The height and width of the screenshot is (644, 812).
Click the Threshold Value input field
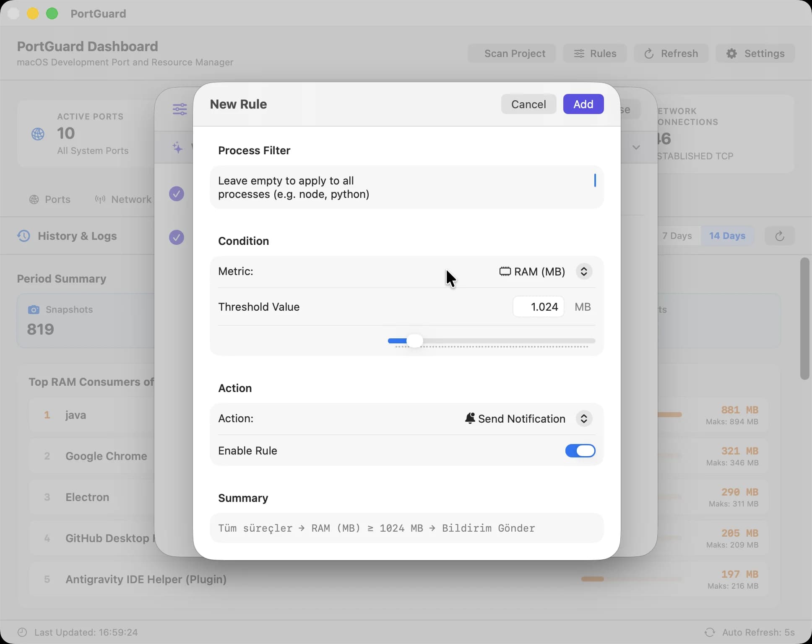(539, 307)
